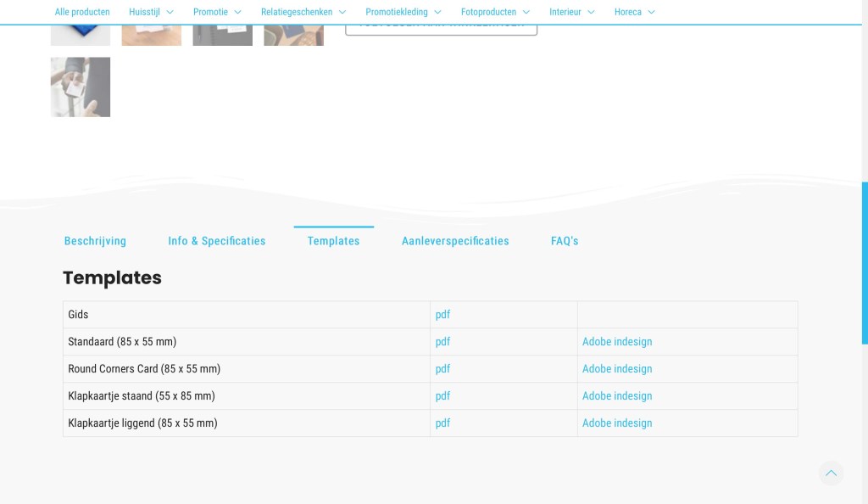Download Klapkaartje staand Adobe indesign file
This screenshot has width=868, height=504.
tap(616, 396)
